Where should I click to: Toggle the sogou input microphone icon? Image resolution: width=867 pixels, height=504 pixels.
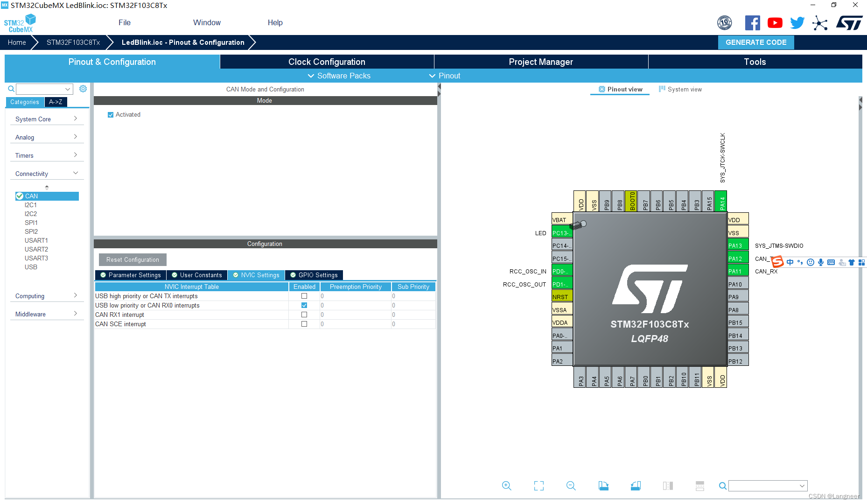click(x=821, y=262)
